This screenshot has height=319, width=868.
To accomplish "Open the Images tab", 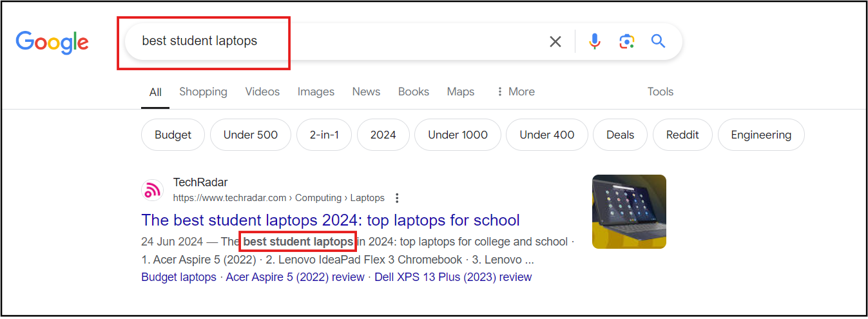I will [316, 92].
